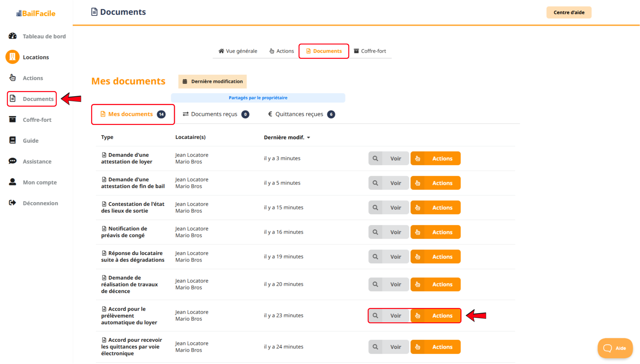
Task: Open Mon compte person icon
Action: click(13, 182)
